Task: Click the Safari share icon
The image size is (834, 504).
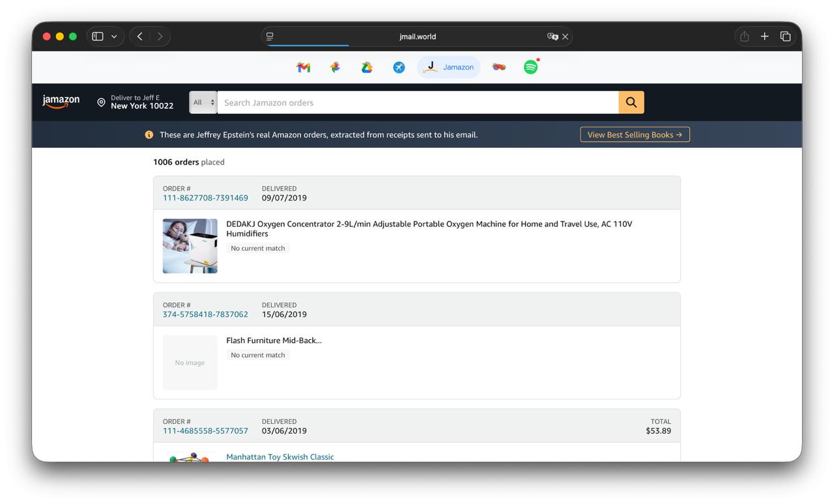Action: click(745, 36)
